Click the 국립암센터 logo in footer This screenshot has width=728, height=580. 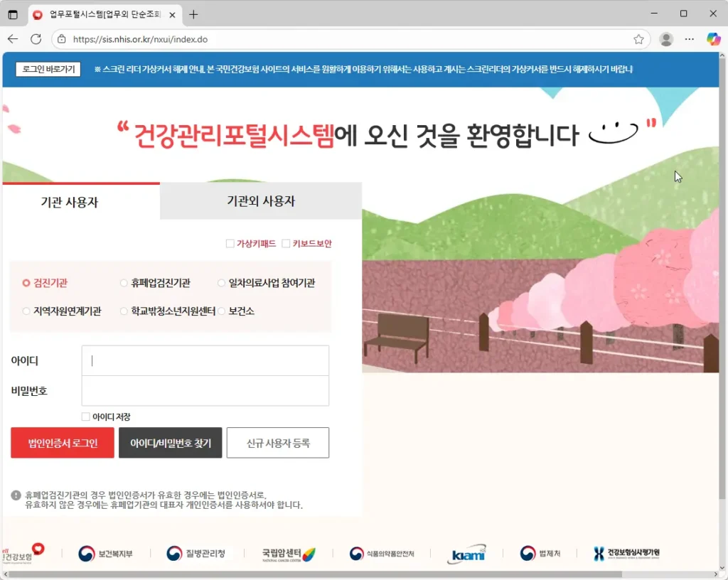point(288,554)
